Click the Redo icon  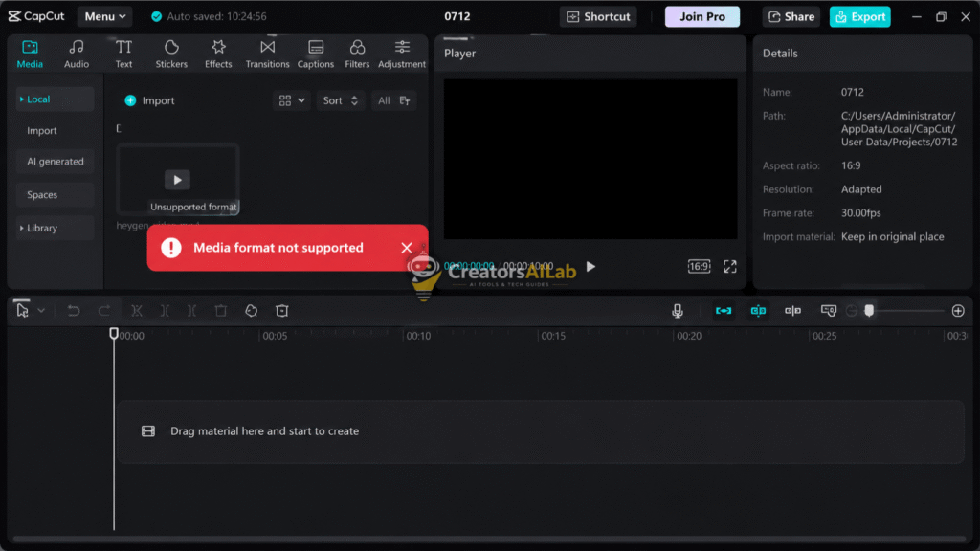103,311
